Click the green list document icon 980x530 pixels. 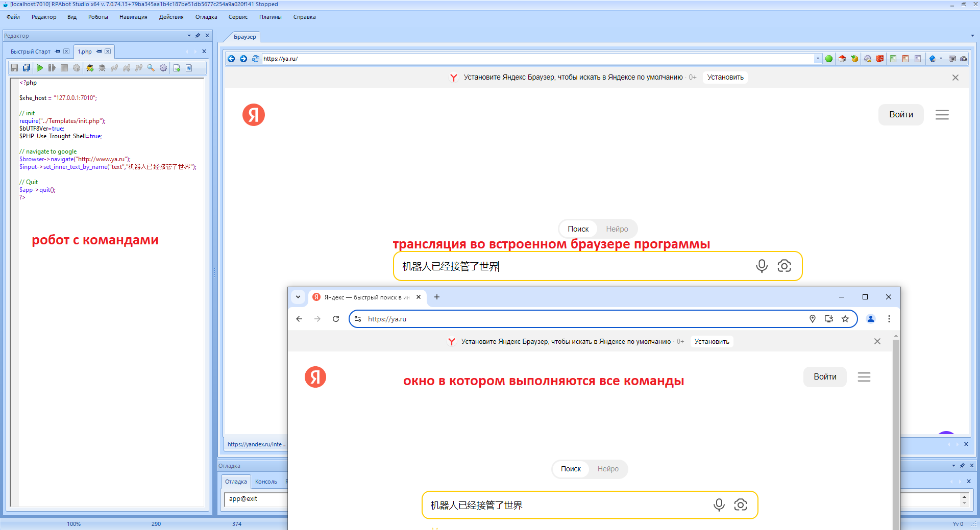pos(893,59)
